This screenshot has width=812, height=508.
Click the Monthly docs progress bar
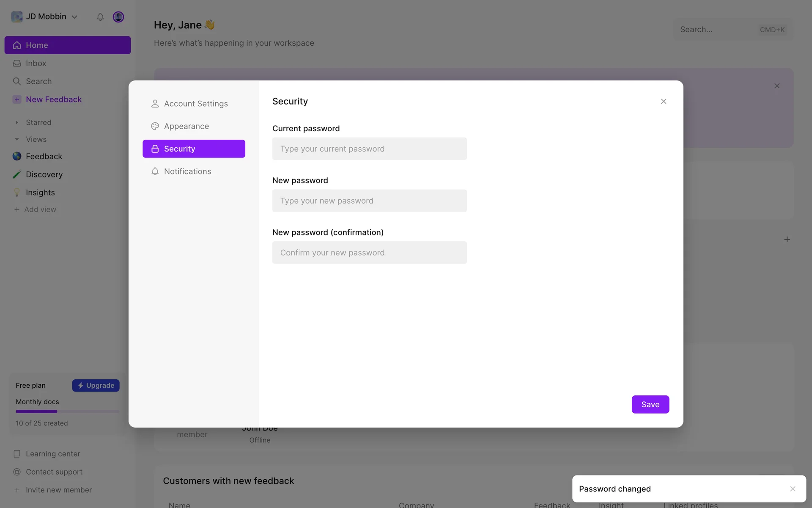click(67, 411)
